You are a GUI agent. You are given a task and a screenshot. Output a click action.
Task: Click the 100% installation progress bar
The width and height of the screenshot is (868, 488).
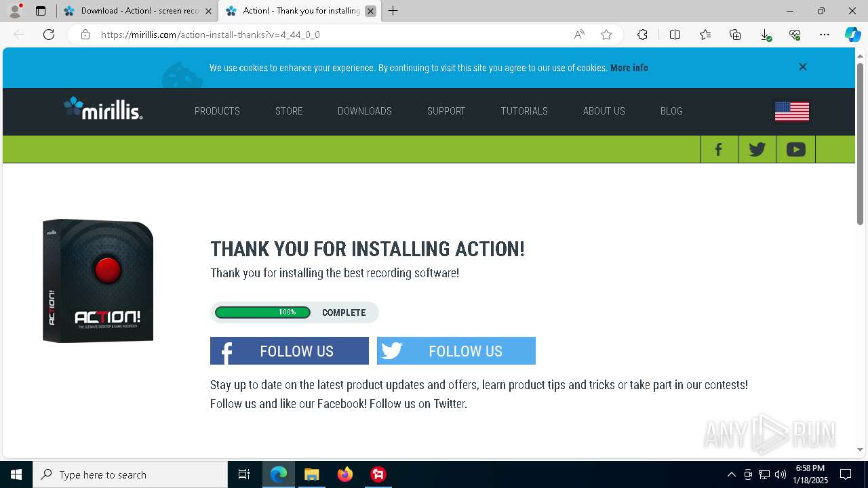point(262,312)
